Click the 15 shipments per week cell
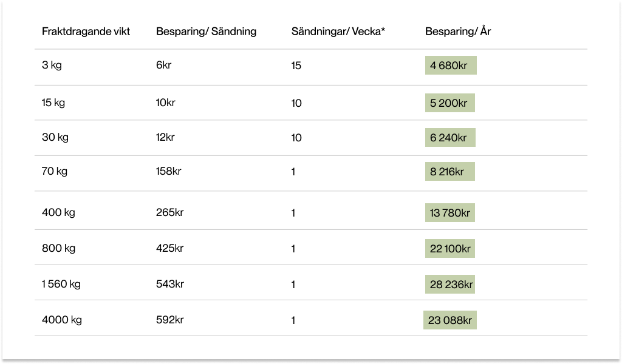622x364 pixels. click(x=296, y=66)
